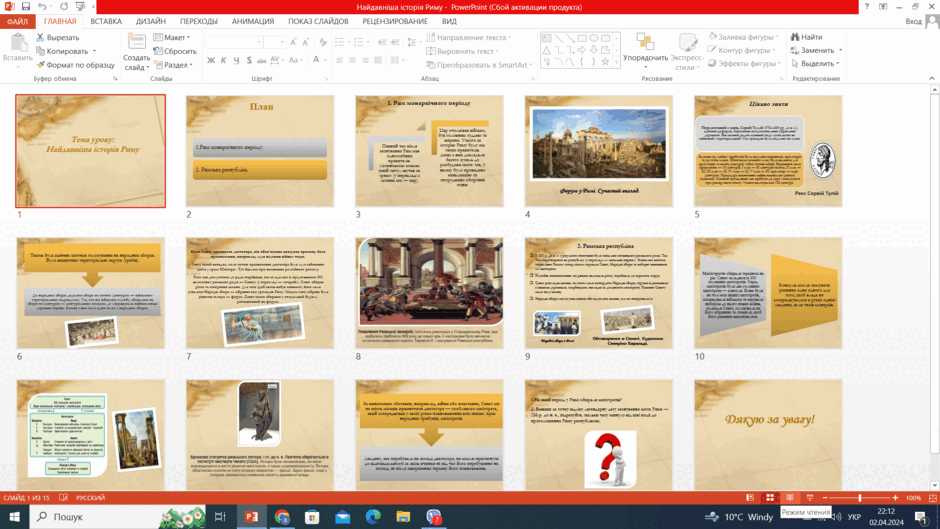Switch to the ДИЗАЙН tab
The width and height of the screenshot is (940, 529).
(150, 21)
